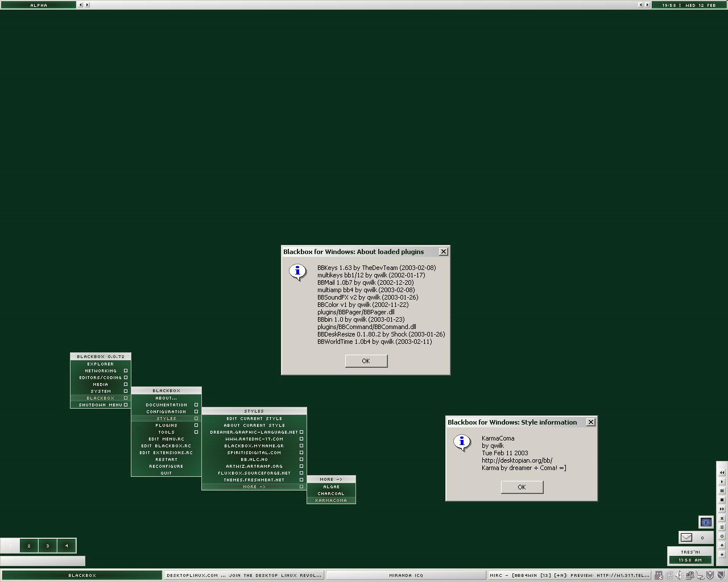Click the blue E icon above the mail box
The image size is (728, 582).
point(706,522)
